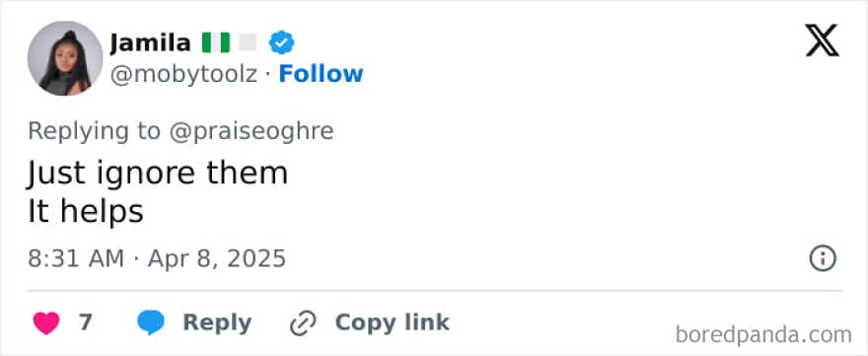Click the boredpanda.com watermark

click(x=763, y=335)
